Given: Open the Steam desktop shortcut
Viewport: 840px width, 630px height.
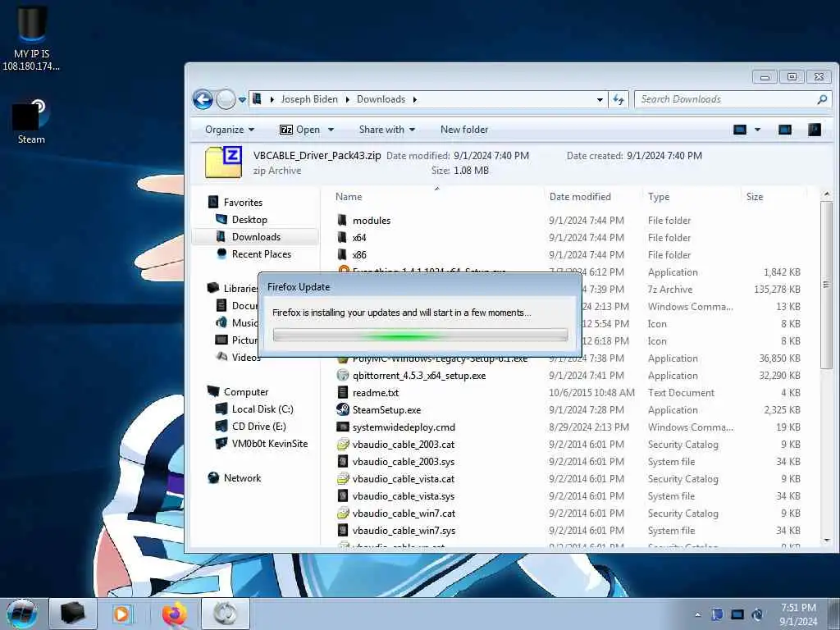Looking at the screenshot, I should tap(30, 122).
